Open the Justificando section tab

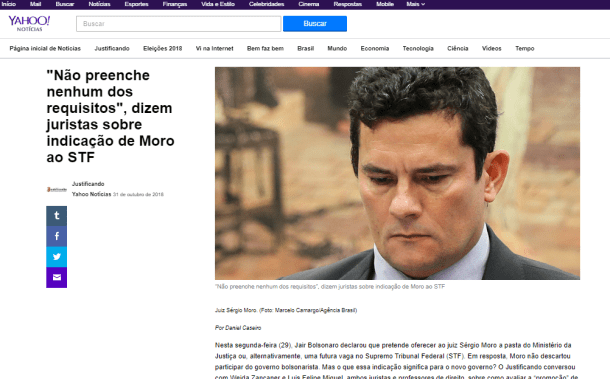(112, 49)
